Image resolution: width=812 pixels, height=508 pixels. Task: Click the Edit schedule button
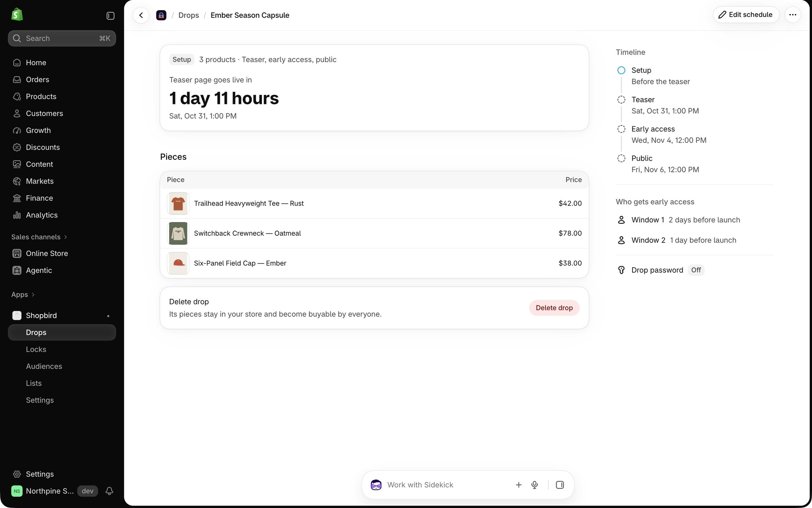pyautogui.click(x=746, y=15)
